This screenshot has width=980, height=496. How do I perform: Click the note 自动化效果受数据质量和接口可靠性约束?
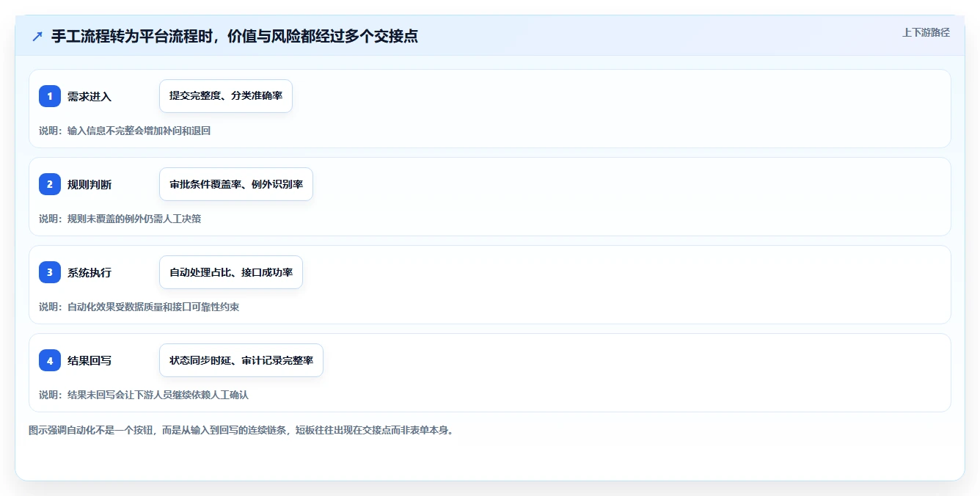(139, 307)
